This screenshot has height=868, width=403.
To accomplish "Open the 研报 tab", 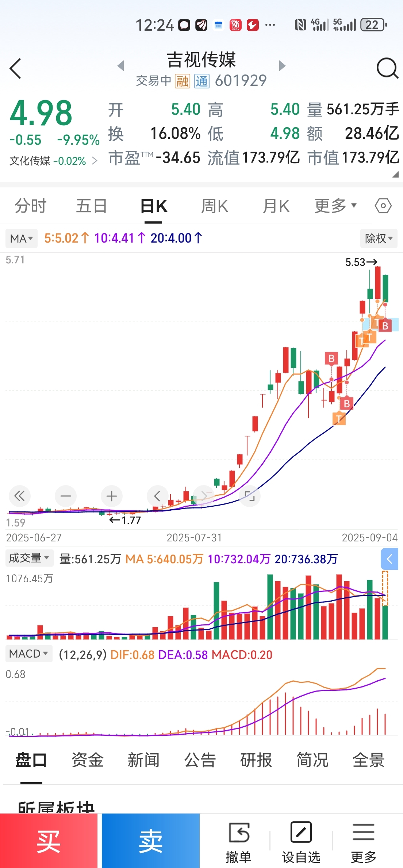I will tap(256, 761).
